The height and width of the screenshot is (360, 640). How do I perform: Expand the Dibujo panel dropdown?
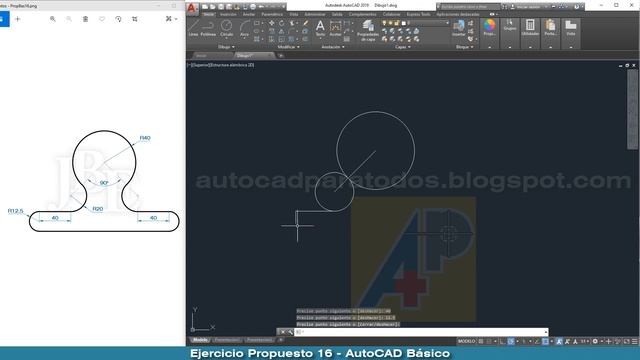[226, 47]
